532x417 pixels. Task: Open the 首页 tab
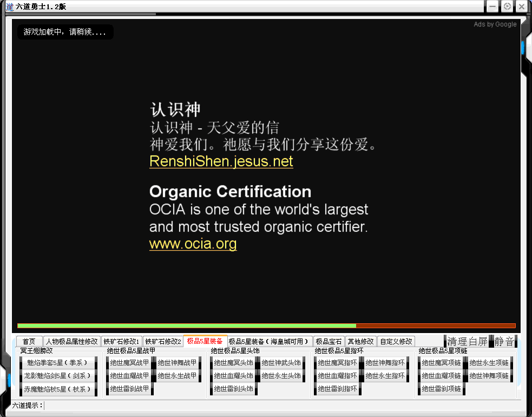click(x=29, y=342)
